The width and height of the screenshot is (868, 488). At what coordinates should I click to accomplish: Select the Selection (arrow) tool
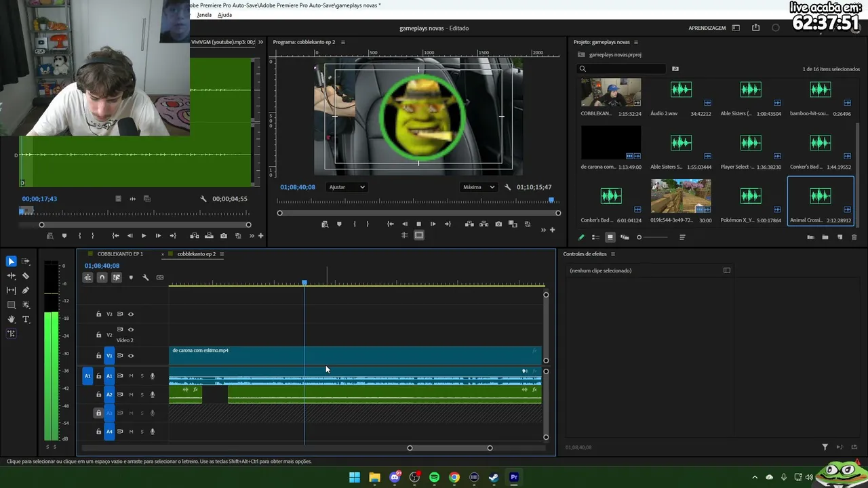point(11,262)
